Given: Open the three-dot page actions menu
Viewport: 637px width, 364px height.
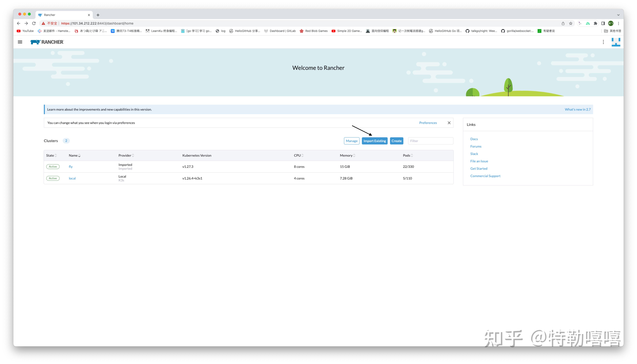Looking at the screenshot, I should (603, 42).
